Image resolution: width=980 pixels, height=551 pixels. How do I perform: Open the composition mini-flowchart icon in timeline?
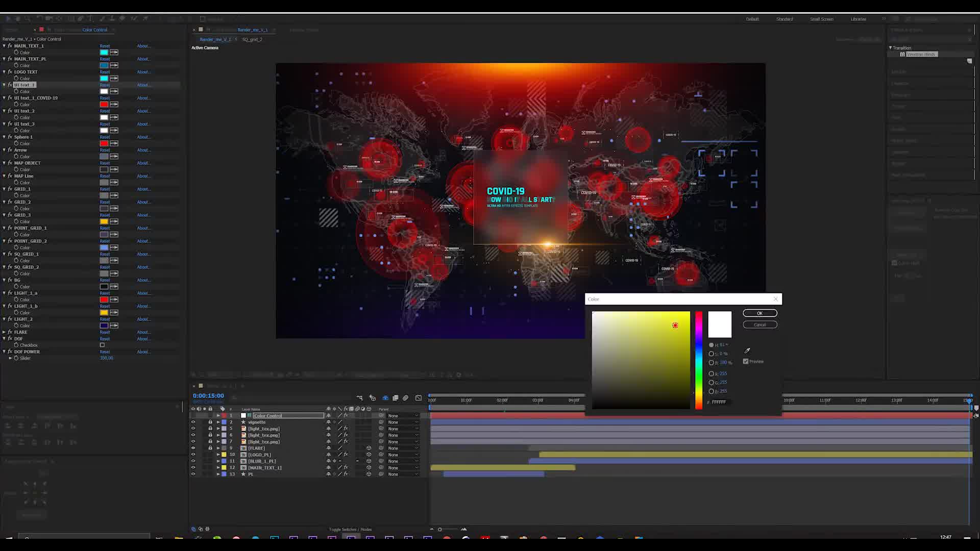click(360, 398)
